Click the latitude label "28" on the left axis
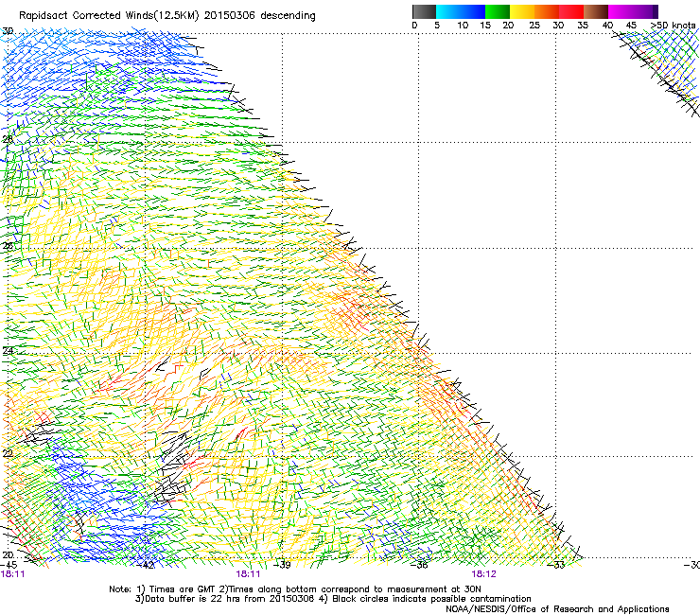Screen dimensions: 700x615 [8, 139]
